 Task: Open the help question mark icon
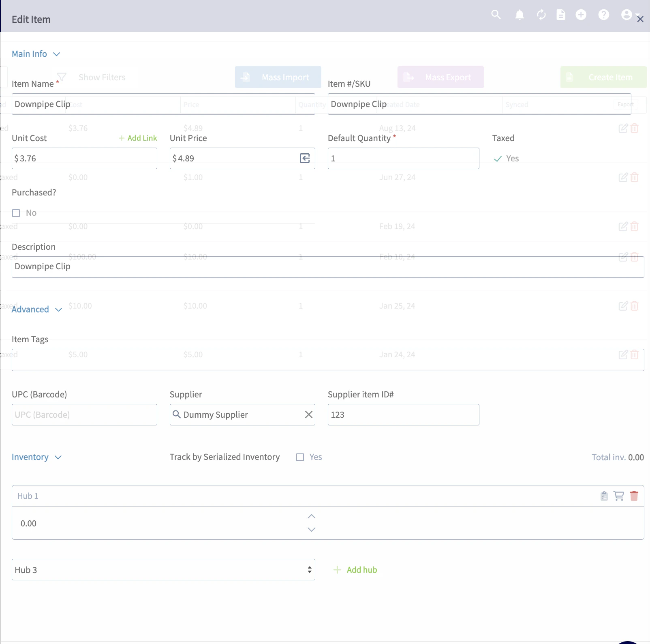(604, 15)
